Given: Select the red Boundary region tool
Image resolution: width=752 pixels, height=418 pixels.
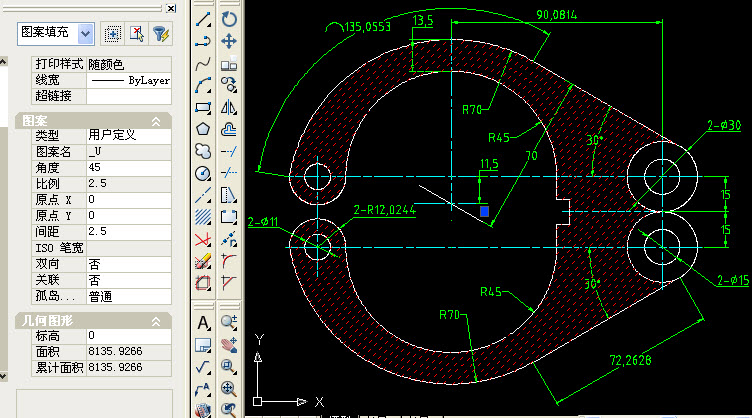Looking at the screenshot, I should click(203, 283).
